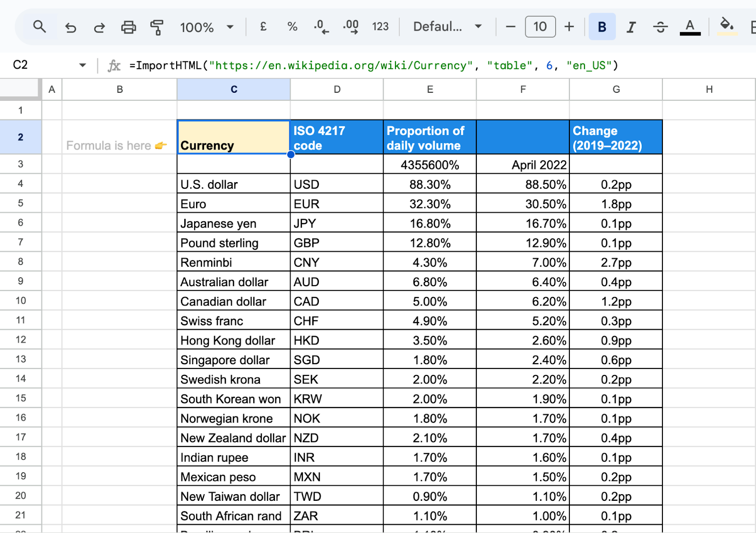Toggle italic formatting

[631, 27]
